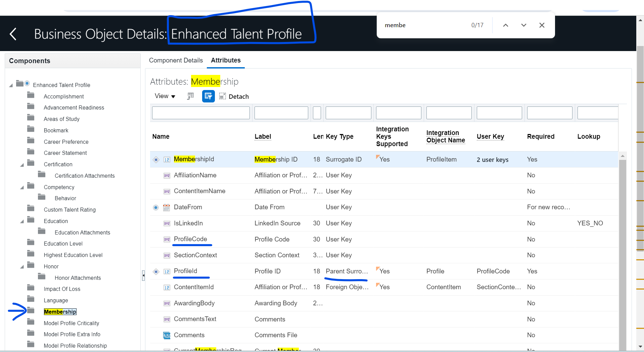Click the back arrow in the header
The width and height of the screenshot is (644, 352).
coord(13,34)
